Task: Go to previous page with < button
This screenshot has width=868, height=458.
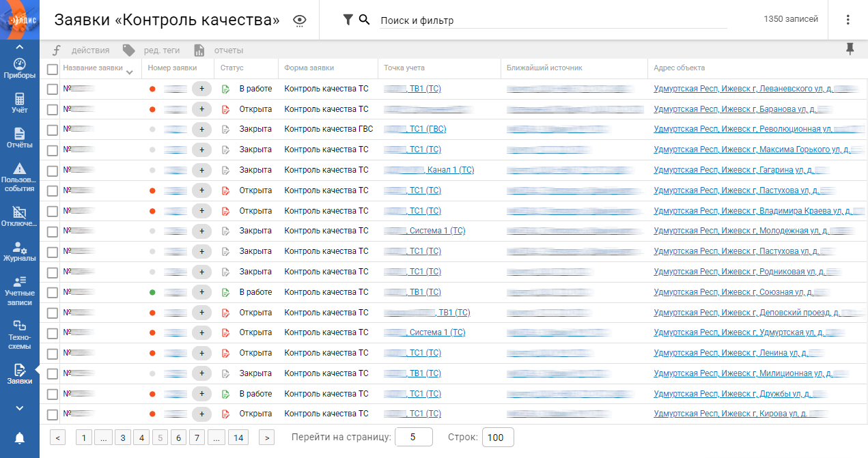Action: (58, 438)
